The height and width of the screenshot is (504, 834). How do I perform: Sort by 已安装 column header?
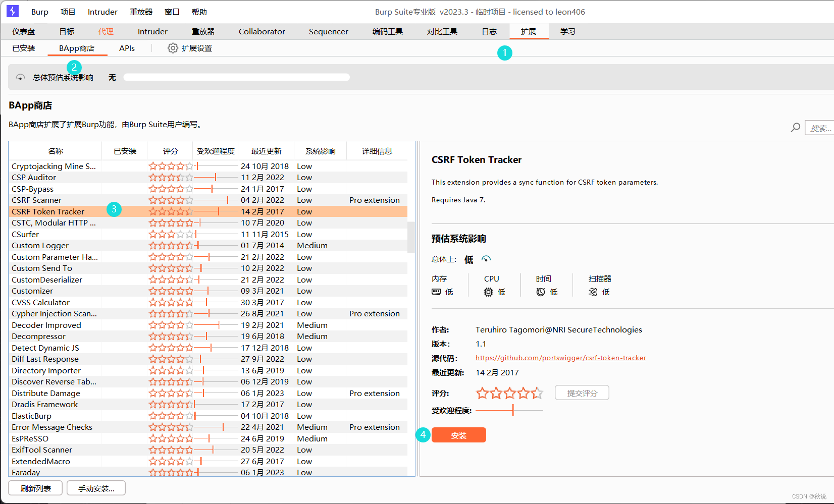[x=125, y=151]
